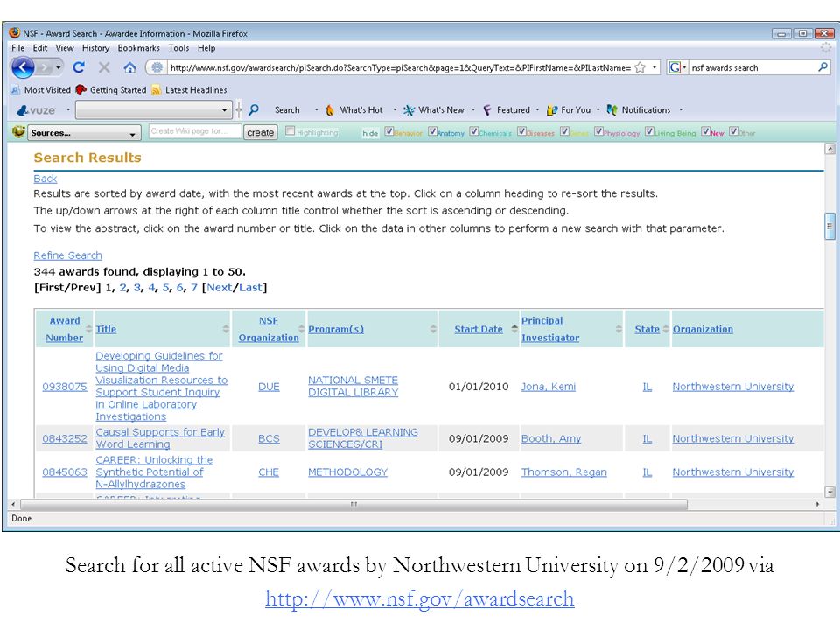
Task: Click the browser Back arrow button
Action: point(23,68)
